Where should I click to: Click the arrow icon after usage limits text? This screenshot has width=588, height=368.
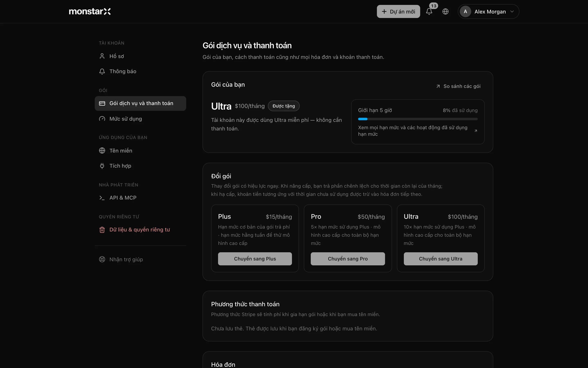point(476,131)
